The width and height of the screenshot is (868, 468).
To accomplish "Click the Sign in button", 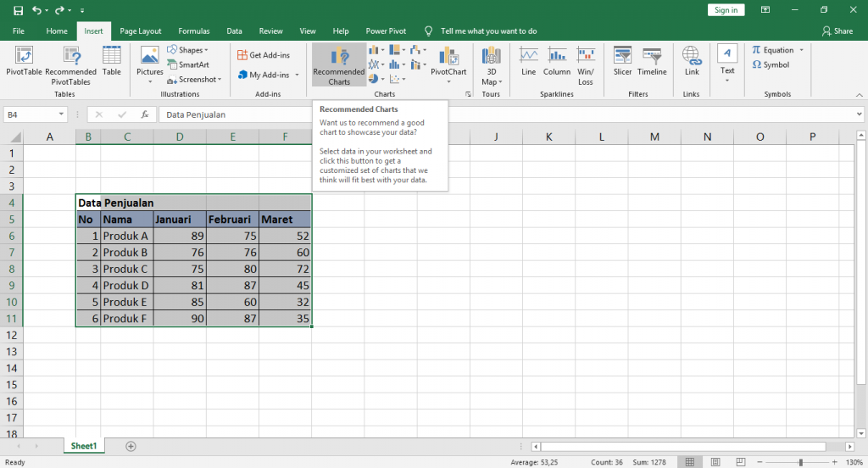I will 726,10.
